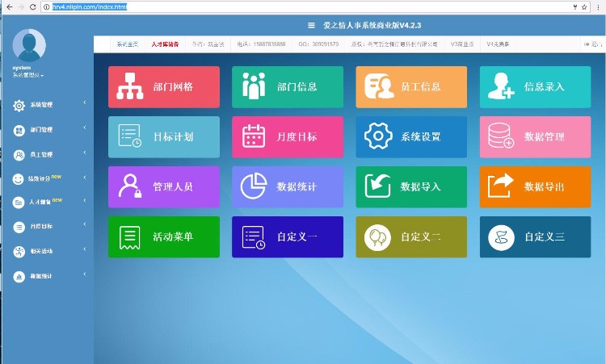Click the system user avatar picture
The image size is (606, 364).
point(29,45)
